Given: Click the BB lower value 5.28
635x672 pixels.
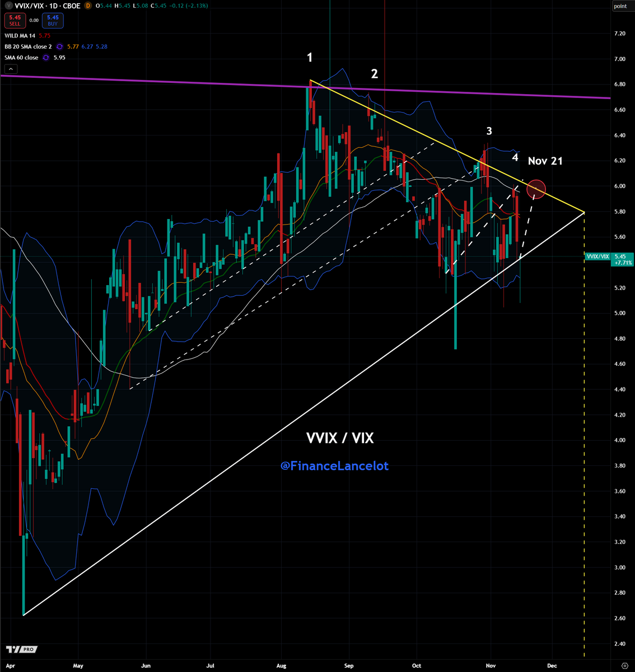Looking at the screenshot, I should point(101,46).
